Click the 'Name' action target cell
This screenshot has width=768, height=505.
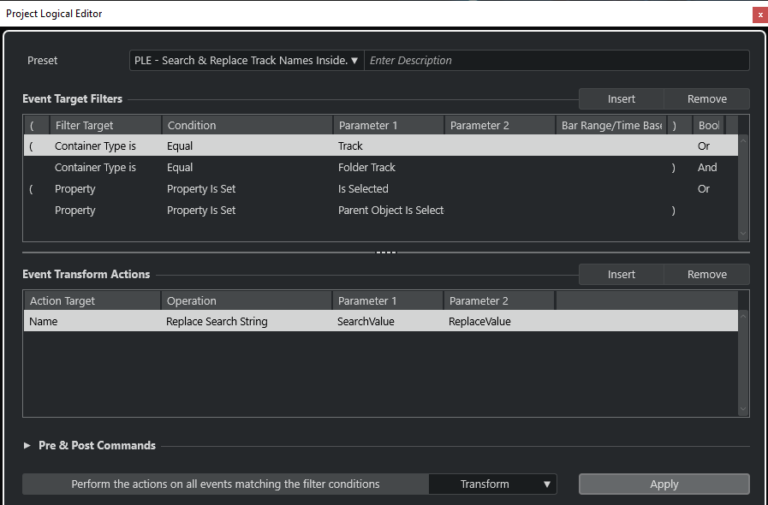pos(43,322)
